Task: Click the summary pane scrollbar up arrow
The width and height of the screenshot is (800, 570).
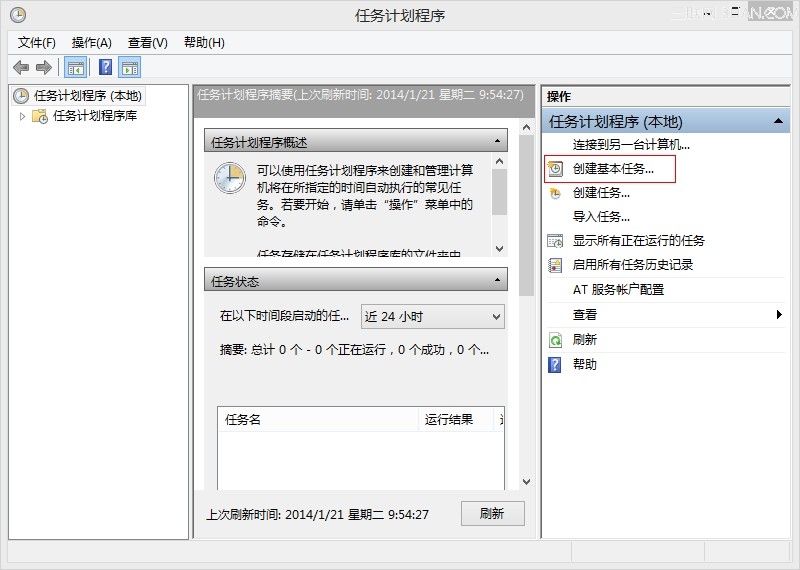Action: [527, 127]
